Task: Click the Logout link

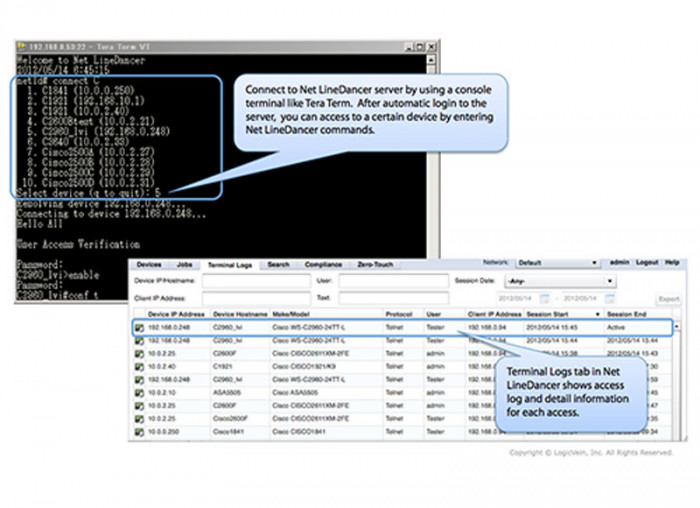Action: click(647, 262)
